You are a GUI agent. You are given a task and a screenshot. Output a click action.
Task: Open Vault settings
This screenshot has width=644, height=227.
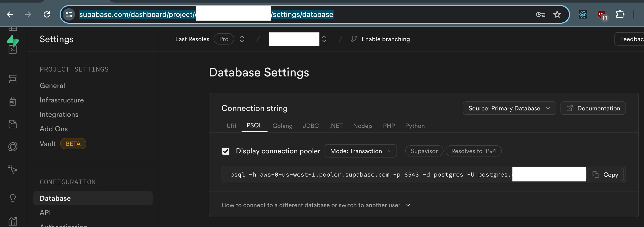click(x=48, y=144)
